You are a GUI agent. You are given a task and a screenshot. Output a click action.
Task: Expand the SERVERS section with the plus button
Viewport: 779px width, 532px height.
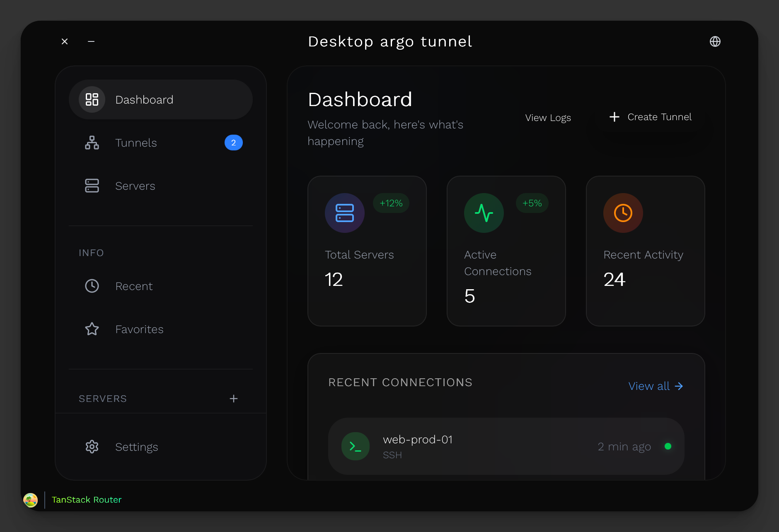(234, 399)
